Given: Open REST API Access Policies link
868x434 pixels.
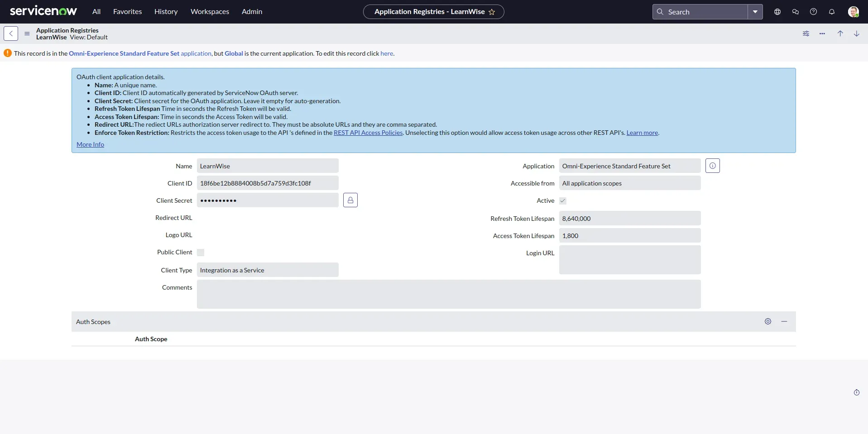Looking at the screenshot, I should click(368, 133).
